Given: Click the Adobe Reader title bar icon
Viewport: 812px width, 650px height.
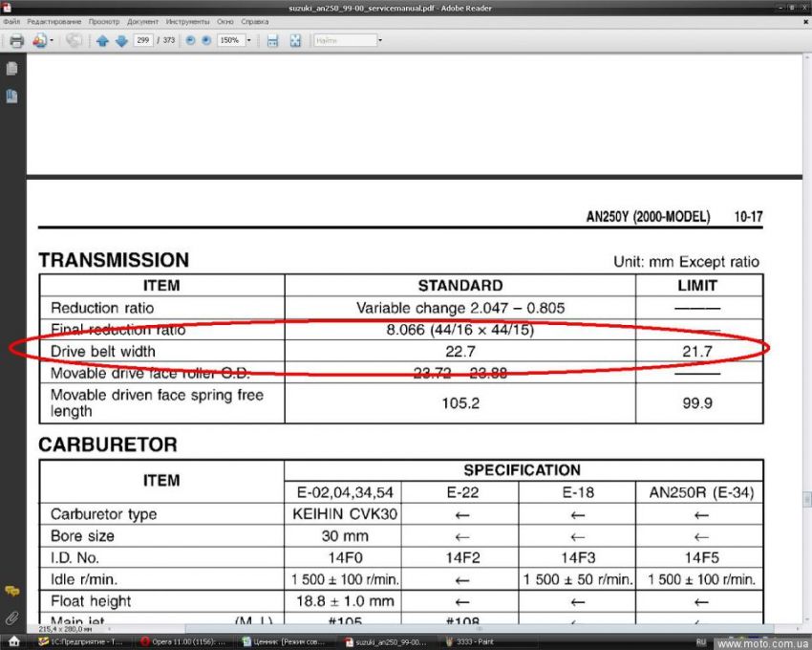Looking at the screenshot, I should point(7,7).
